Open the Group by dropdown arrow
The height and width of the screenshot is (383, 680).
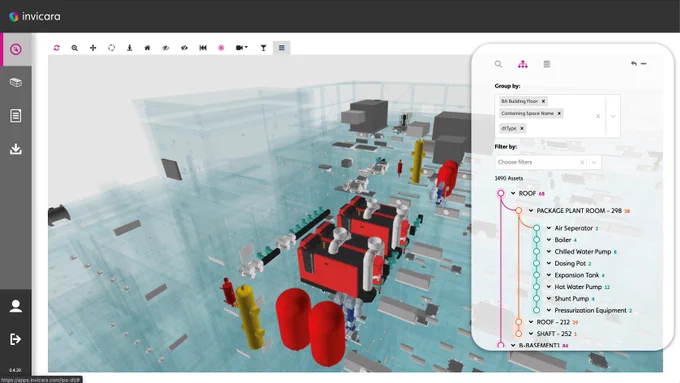click(x=613, y=116)
